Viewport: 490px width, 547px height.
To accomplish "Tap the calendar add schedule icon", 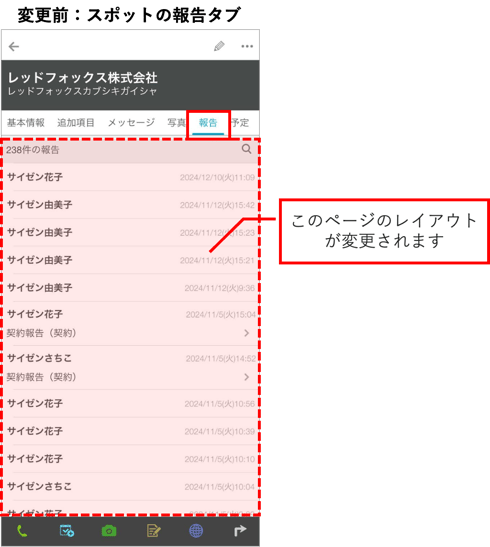I will pos(67,531).
